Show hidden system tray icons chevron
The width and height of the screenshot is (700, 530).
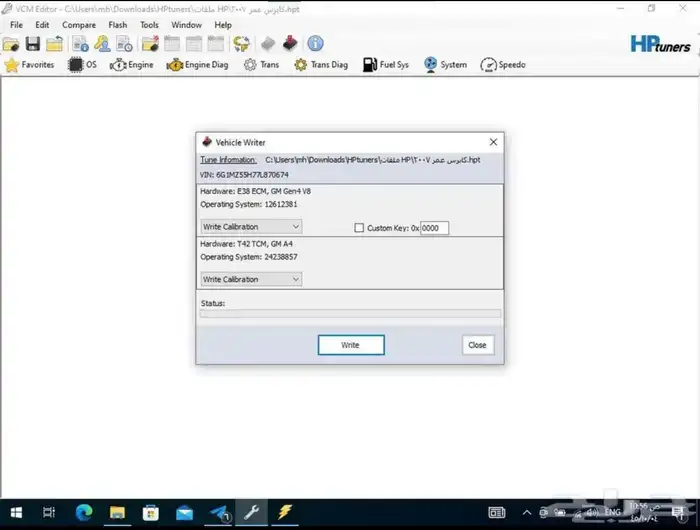pos(527,513)
